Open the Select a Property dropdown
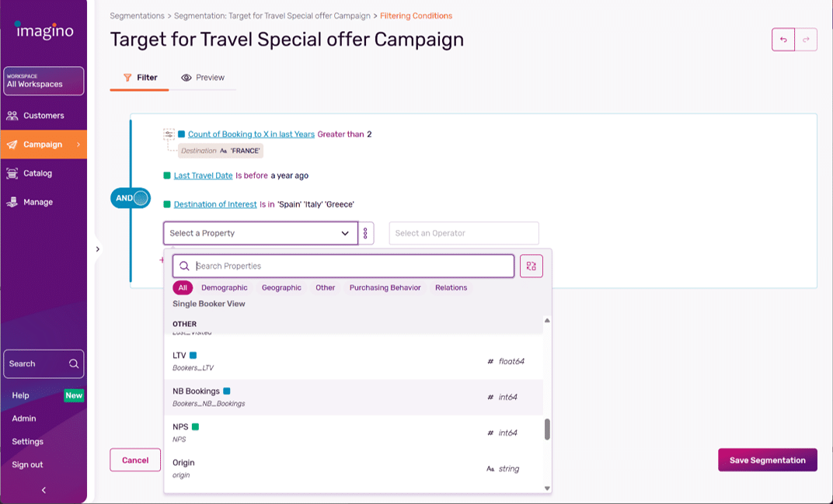This screenshot has width=833, height=504. [260, 233]
